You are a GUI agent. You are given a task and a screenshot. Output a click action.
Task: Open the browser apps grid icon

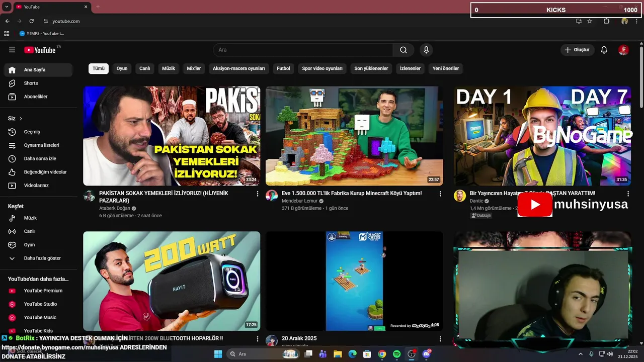(7, 34)
